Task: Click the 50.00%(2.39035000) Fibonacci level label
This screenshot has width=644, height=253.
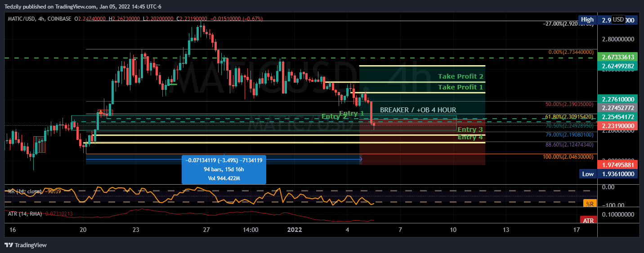Action: point(569,104)
